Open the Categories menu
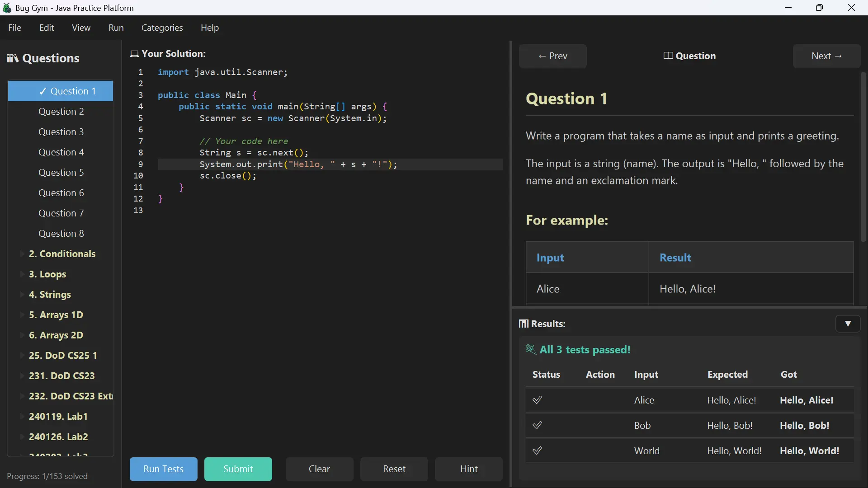Image resolution: width=868 pixels, height=488 pixels. point(162,28)
